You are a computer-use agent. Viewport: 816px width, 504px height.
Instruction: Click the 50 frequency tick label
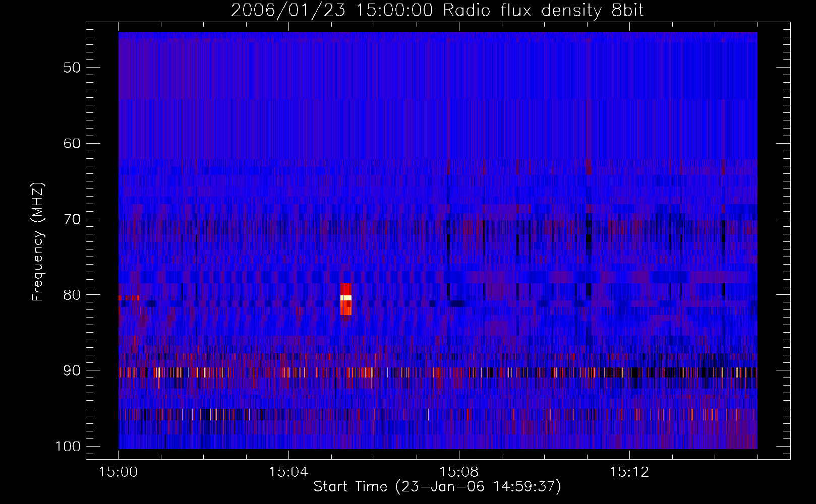point(72,68)
